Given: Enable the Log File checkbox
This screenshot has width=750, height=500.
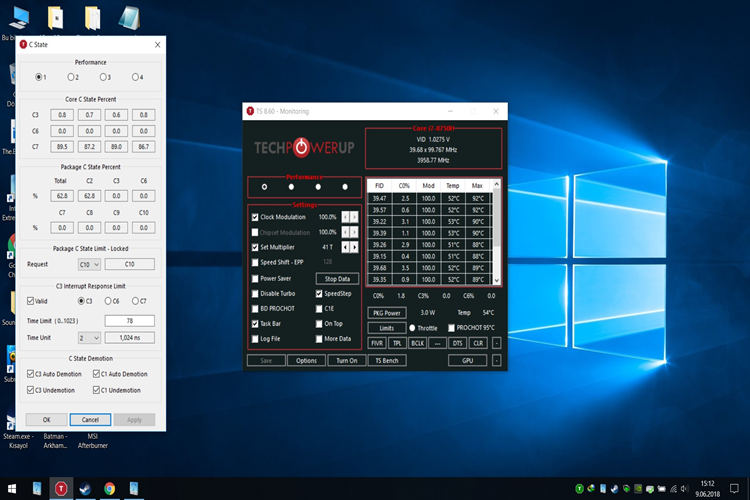Looking at the screenshot, I should [x=255, y=339].
